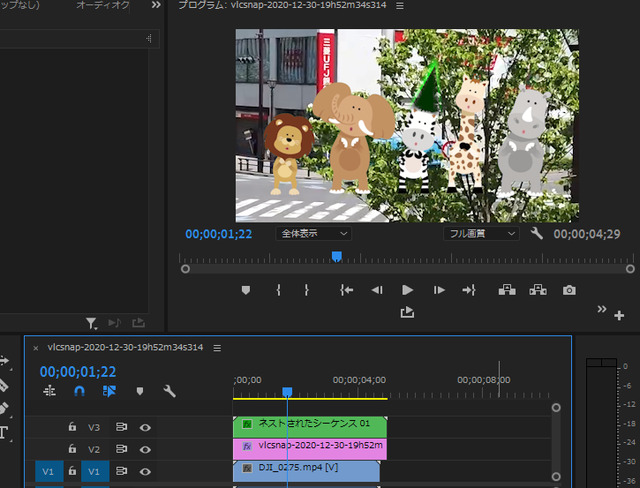Click the V1 track targeting button
The image size is (640, 488).
(x=95, y=471)
